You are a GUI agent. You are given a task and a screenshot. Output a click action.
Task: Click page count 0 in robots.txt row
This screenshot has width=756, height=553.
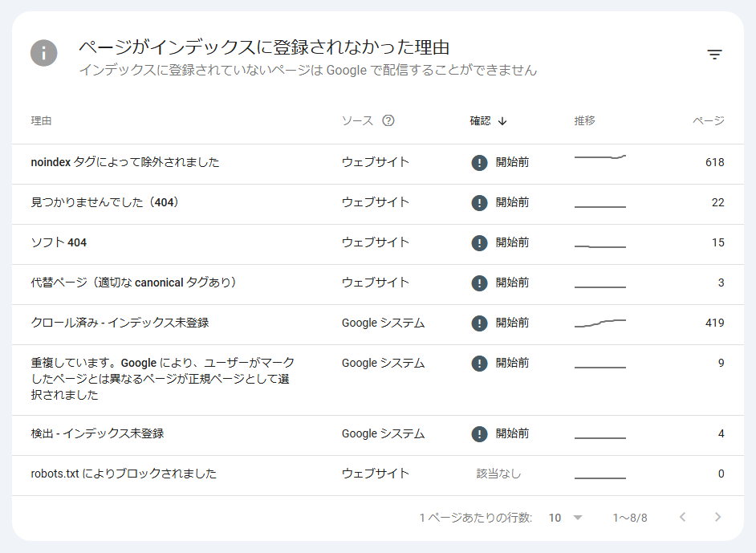(x=721, y=474)
